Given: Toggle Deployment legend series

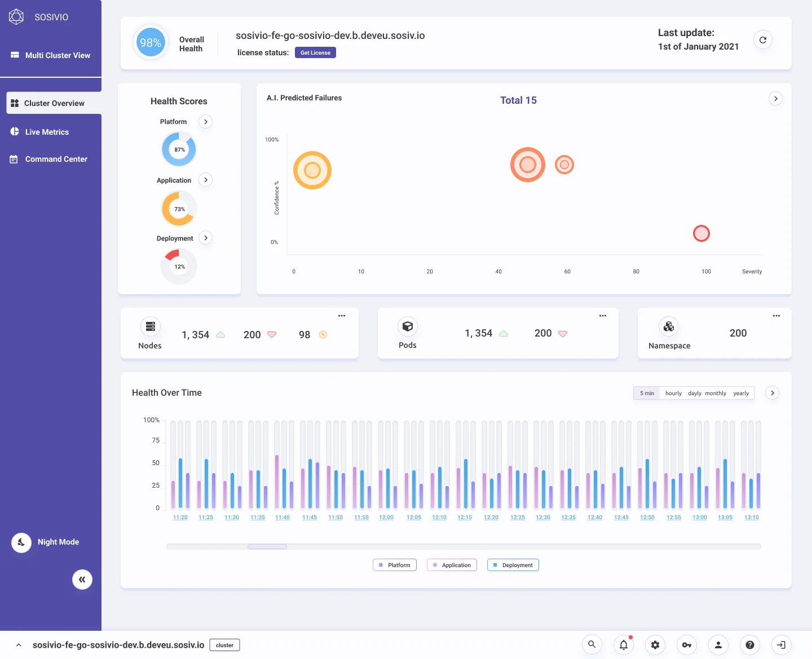Looking at the screenshot, I should (x=513, y=565).
